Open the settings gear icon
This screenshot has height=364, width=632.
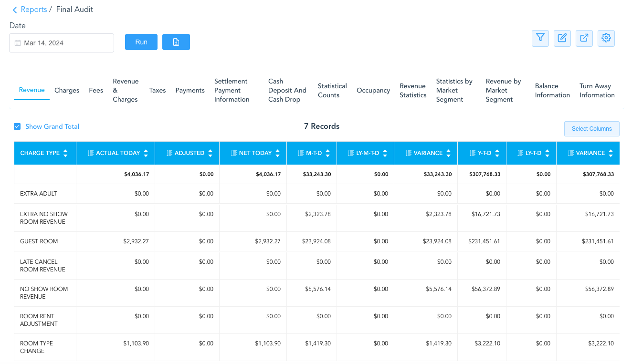(x=606, y=38)
